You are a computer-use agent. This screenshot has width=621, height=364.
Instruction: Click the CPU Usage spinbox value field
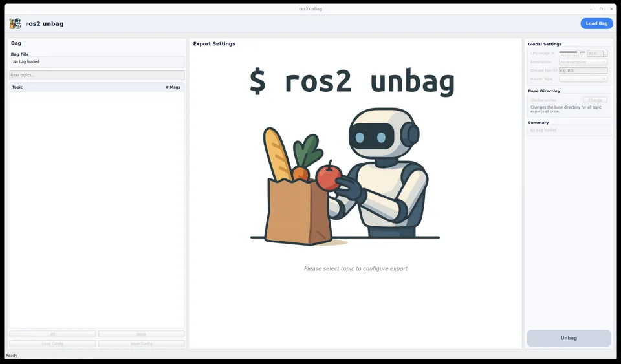point(595,54)
